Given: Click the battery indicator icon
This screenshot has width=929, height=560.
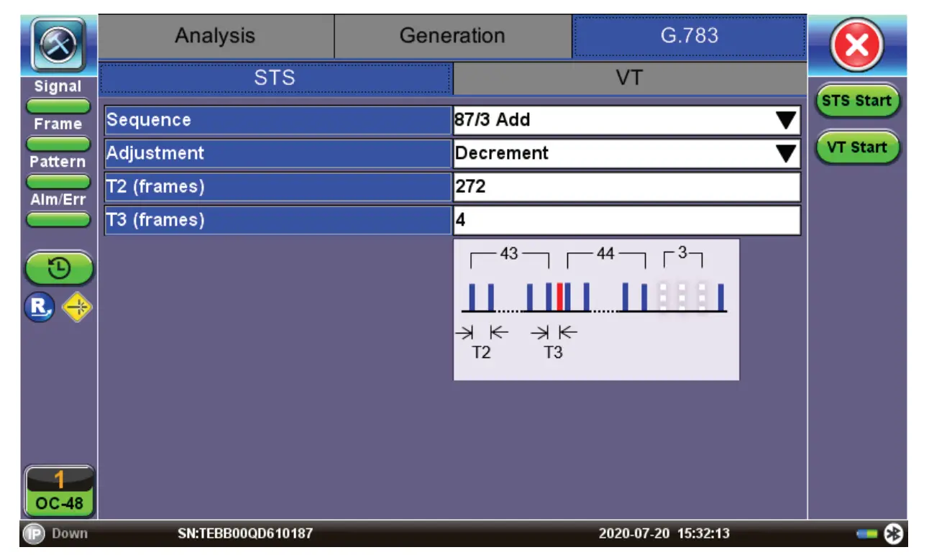Looking at the screenshot, I should click(x=868, y=533).
